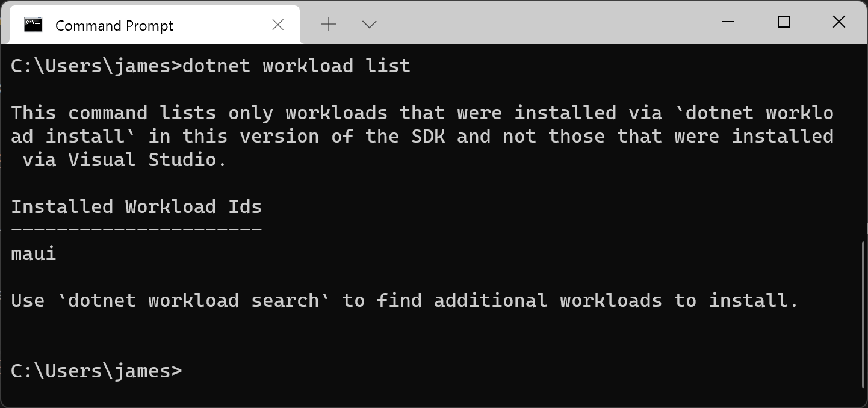Select the Command Prompt tab title
Image resolution: width=868 pixels, height=408 pixels.
pos(114,26)
